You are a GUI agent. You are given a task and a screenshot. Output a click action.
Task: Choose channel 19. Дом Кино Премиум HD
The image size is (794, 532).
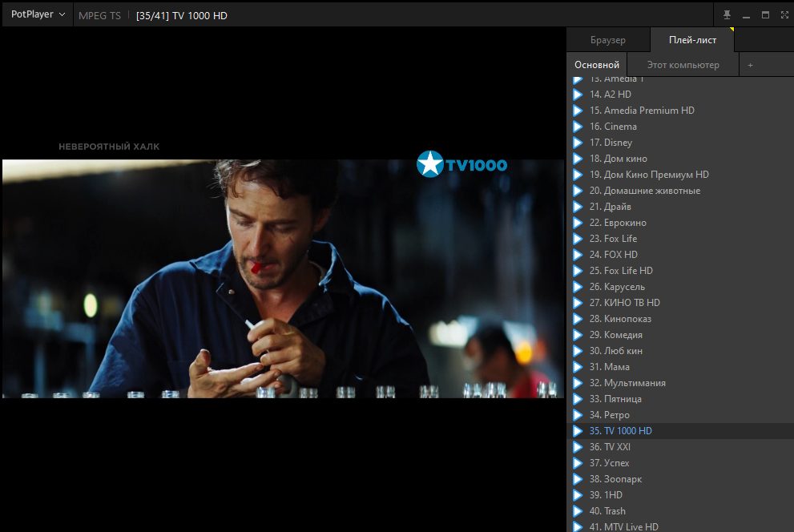pyautogui.click(x=680, y=175)
